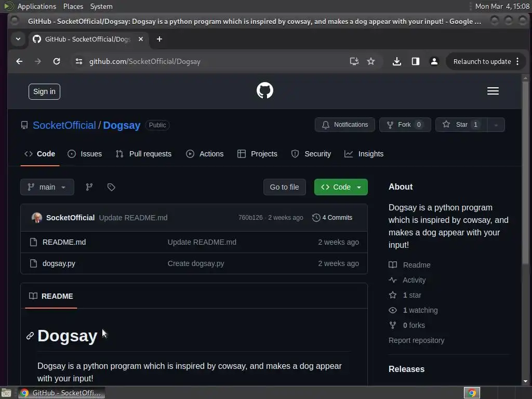Click the star icon beside 1 star
The image size is (532, 399).
click(x=393, y=295)
